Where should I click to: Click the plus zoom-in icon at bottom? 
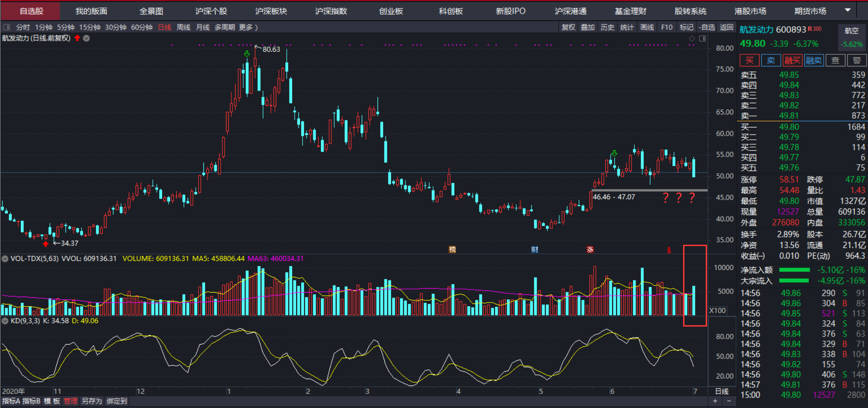click(715, 401)
